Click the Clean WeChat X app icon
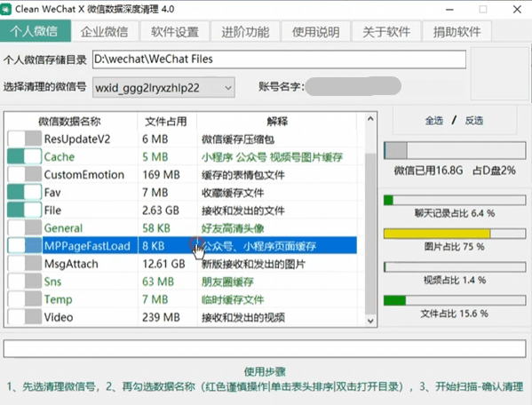Viewport: 532px width, 405px height. (x=5, y=9)
